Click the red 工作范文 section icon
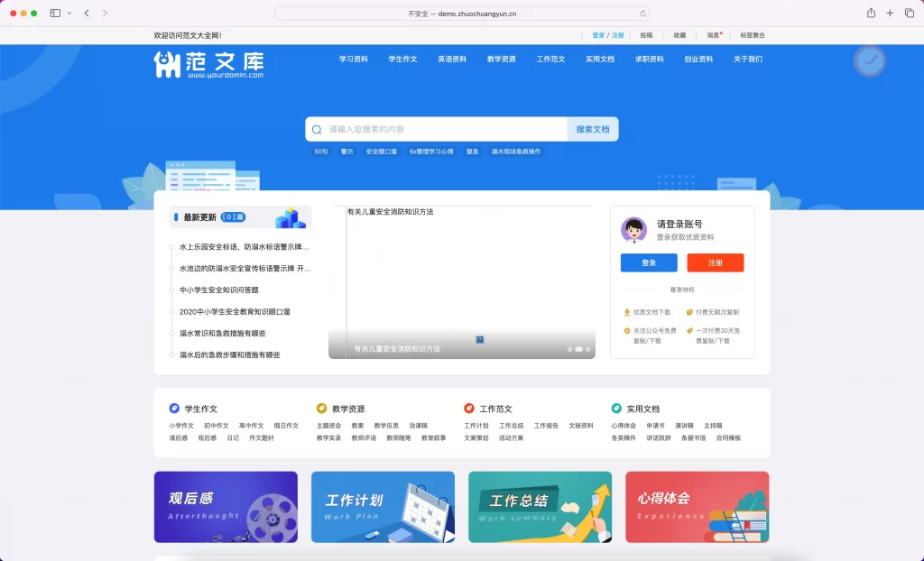This screenshot has width=924, height=561. 467,407
